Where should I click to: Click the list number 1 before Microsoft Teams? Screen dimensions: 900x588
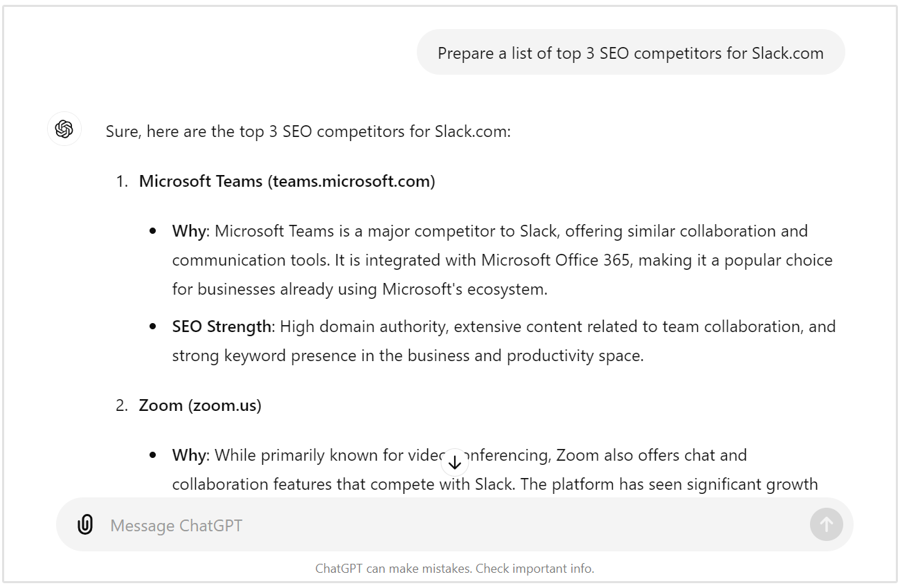coord(121,181)
